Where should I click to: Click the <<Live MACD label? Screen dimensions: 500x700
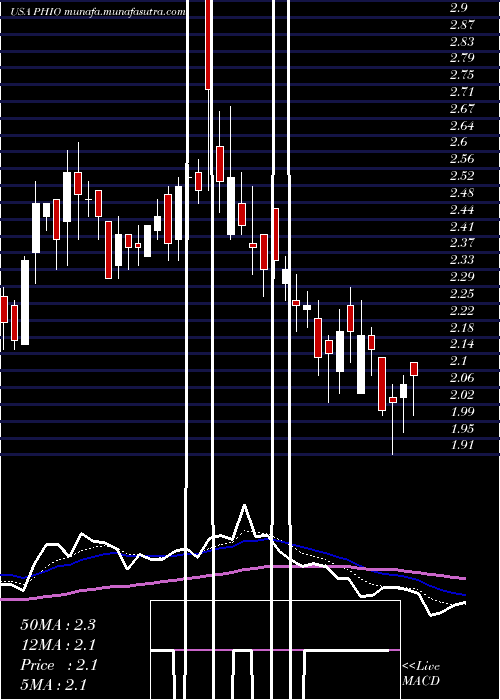tap(421, 674)
